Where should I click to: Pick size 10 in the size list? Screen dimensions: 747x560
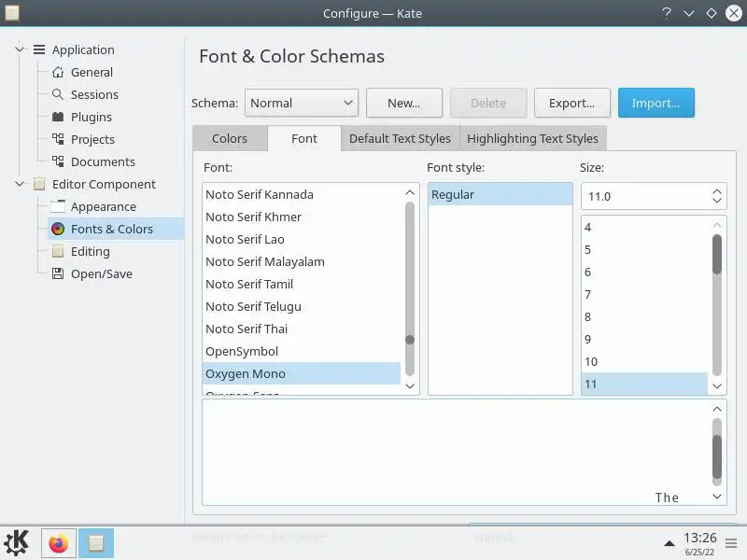pos(644,361)
